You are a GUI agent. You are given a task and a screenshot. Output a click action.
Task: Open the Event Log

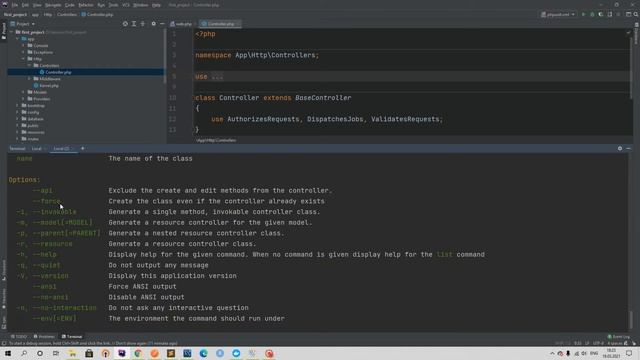[x=619, y=337]
